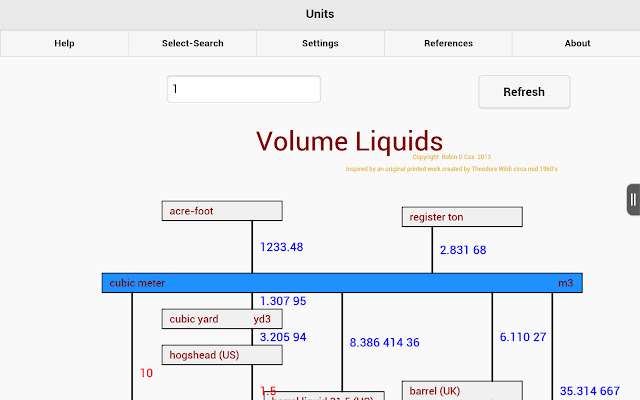Click the Theodore Wildi inspiration credit line
This screenshot has height=400, width=640.
point(451,169)
